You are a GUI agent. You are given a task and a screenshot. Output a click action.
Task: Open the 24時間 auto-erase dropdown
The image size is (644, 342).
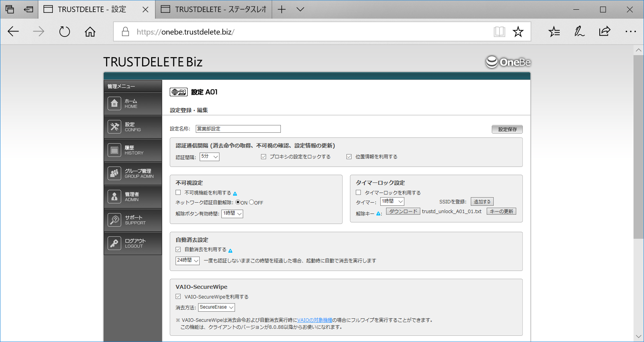pyautogui.click(x=188, y=260)
